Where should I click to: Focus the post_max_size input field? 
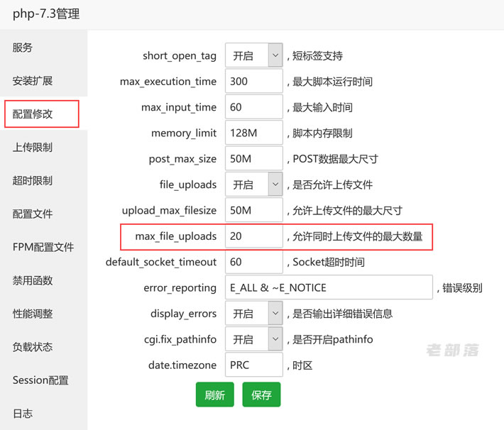(x=254, y=158)
